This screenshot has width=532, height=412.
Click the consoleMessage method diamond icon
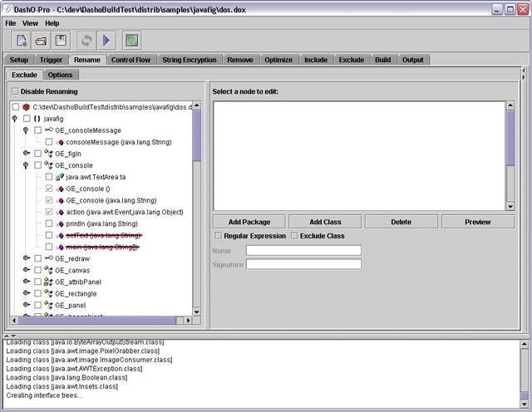point(60,142)
